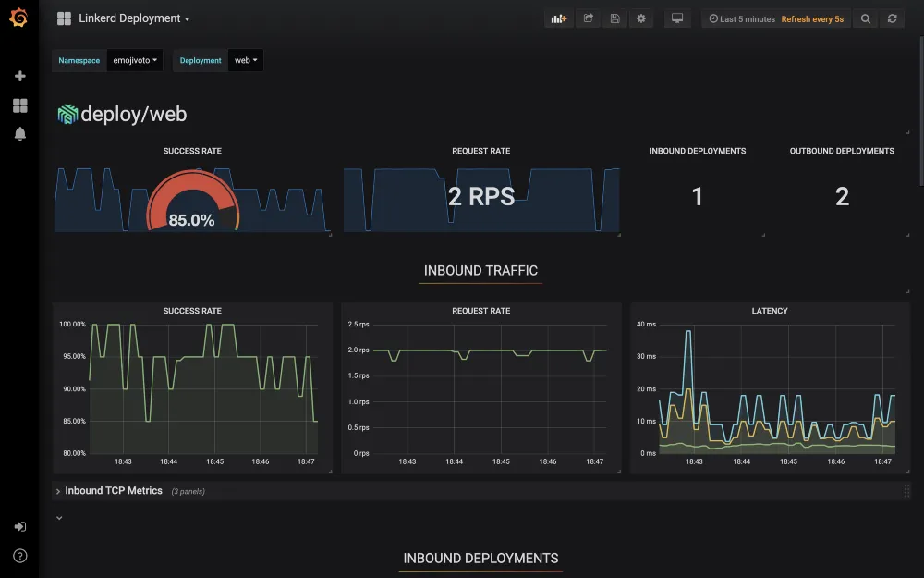Refresh the dashboard with the refresh icon
The width and height of the screenshot is (924, 578).
pos(893,18)
